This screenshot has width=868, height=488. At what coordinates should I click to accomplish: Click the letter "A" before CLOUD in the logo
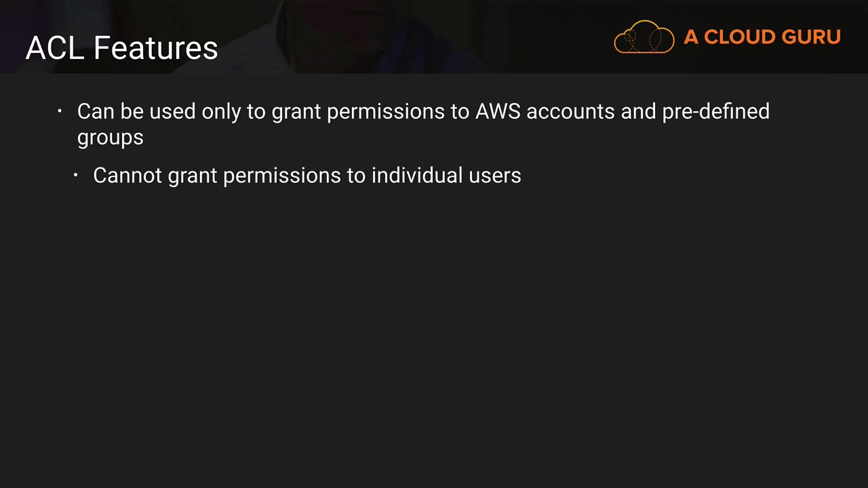click(691, 37)
